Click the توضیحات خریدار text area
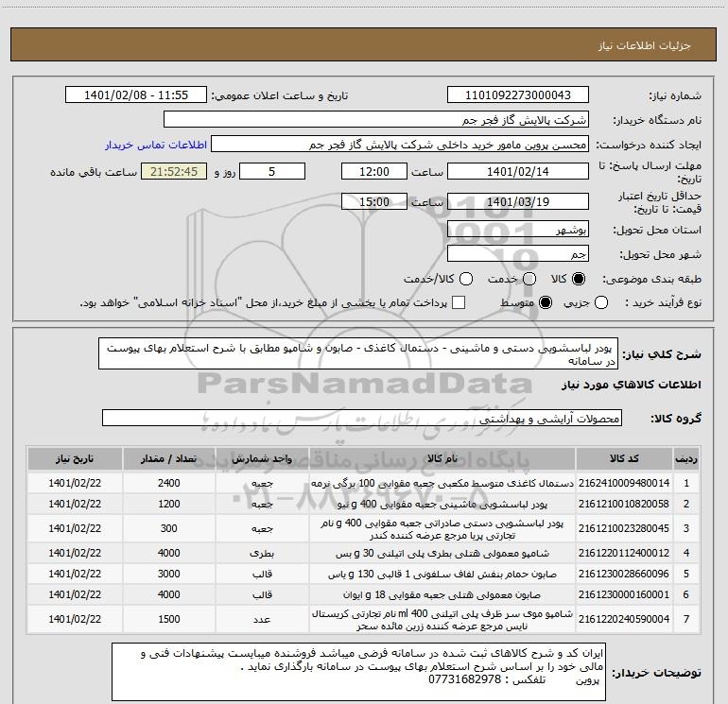 click(358, 672)
